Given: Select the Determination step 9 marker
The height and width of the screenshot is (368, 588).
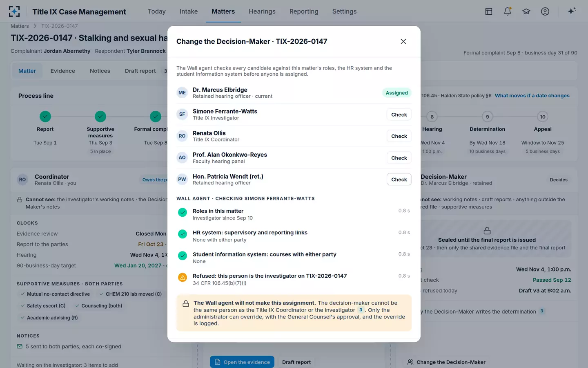Looking at the screenshot, I should coord(487,117).
